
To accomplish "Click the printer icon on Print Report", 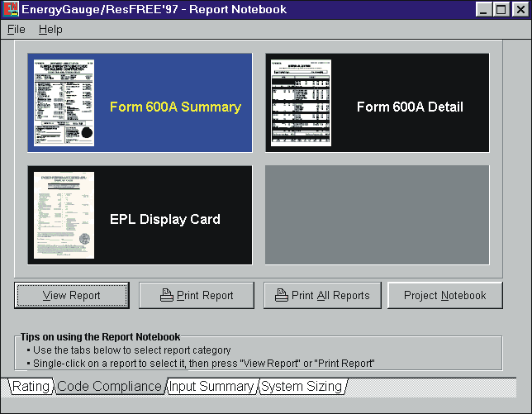I will coord(167,295).
